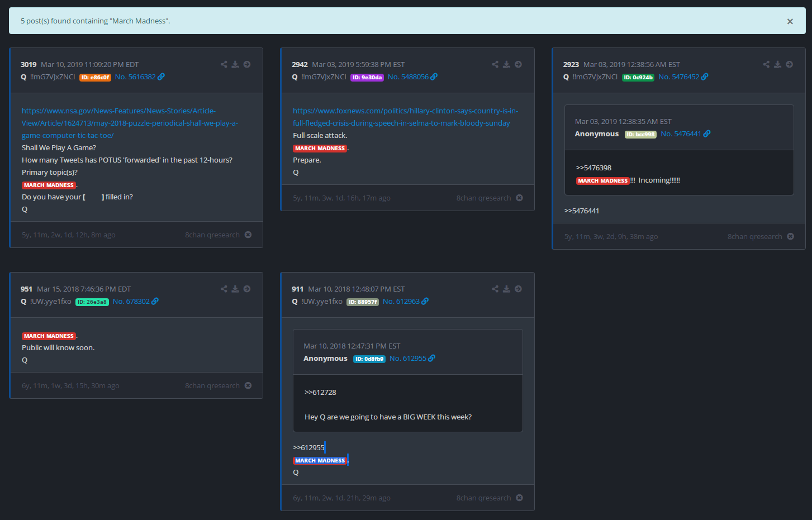812x520 pixels.
Task: Open post 951 arrow icon
Action: 247,289
